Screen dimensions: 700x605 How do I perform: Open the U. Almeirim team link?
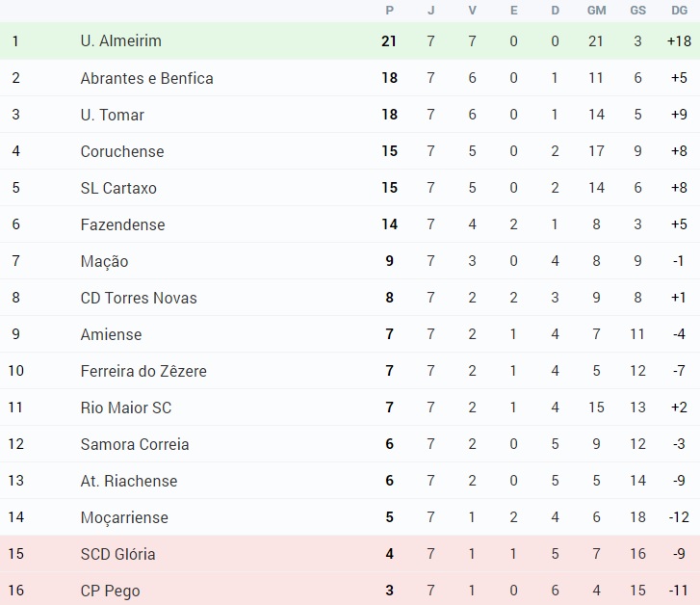[121, 41]
